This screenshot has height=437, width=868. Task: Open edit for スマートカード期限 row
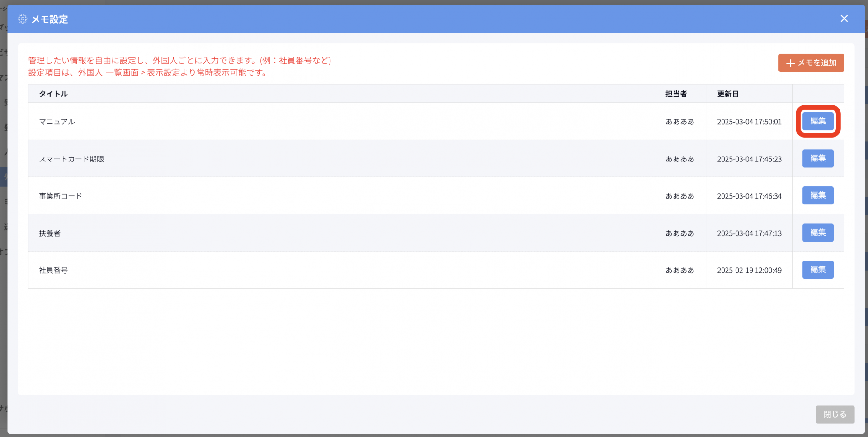coord(817,159)
